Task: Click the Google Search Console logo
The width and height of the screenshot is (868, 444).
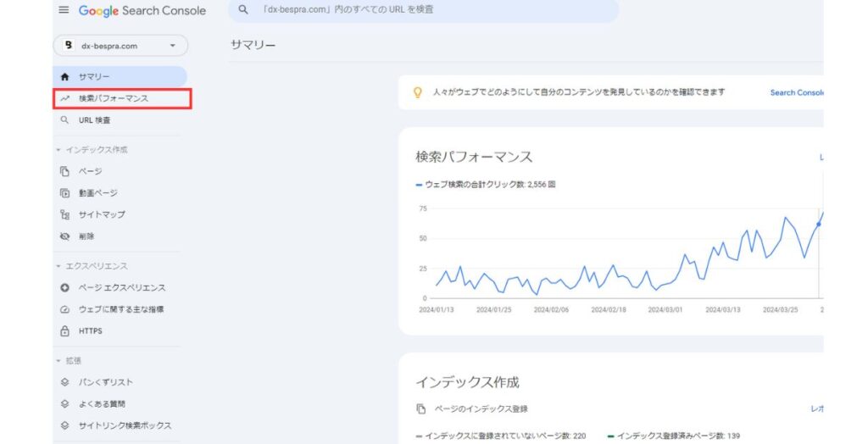Action: [x=142, y=10]
